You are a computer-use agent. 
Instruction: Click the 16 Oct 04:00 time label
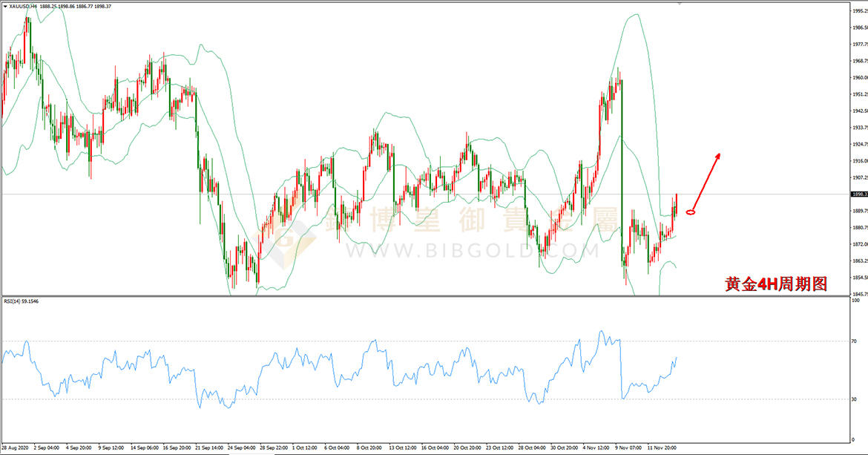[x=435, y=448]
